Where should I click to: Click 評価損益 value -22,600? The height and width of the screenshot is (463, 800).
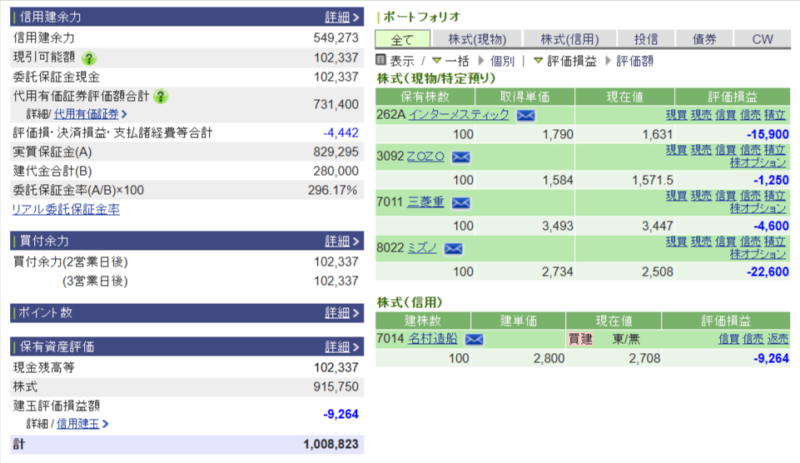pos(767,272)
